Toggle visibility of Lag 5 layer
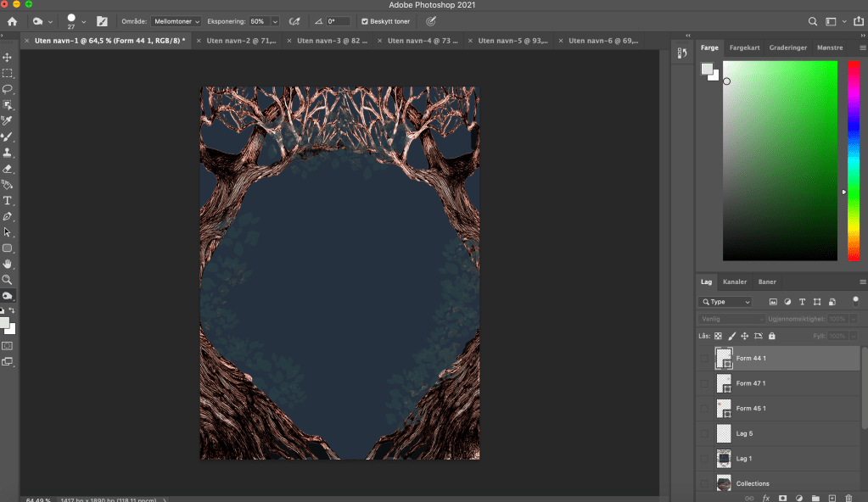This screenshot has width=868, height=502. coord(704,433)
